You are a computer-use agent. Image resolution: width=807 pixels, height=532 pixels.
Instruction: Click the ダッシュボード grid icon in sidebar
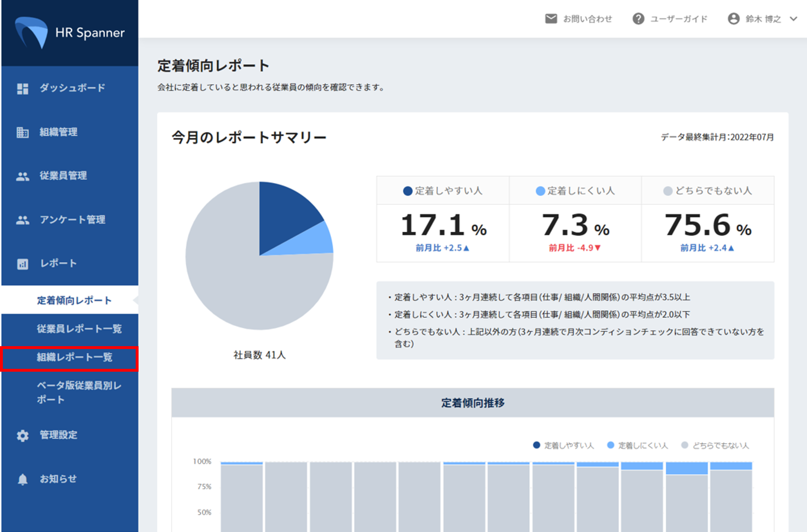click(x=22, y=88)
